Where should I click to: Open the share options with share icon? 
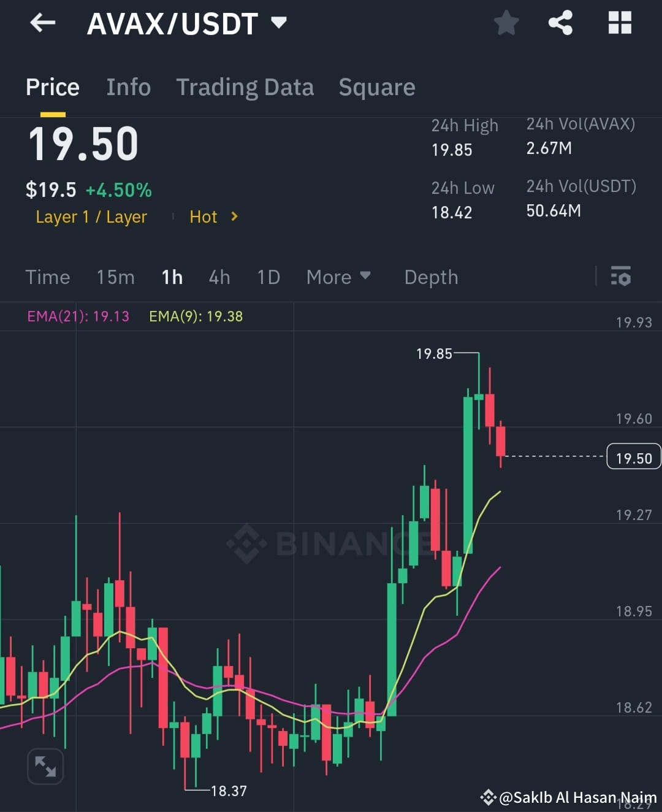tap(560, 23)
